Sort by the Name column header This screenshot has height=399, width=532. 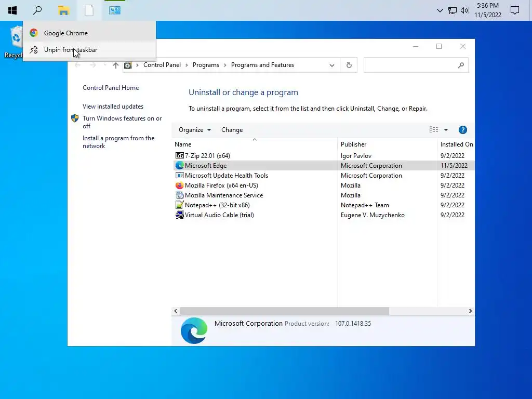tap(255, 144)
